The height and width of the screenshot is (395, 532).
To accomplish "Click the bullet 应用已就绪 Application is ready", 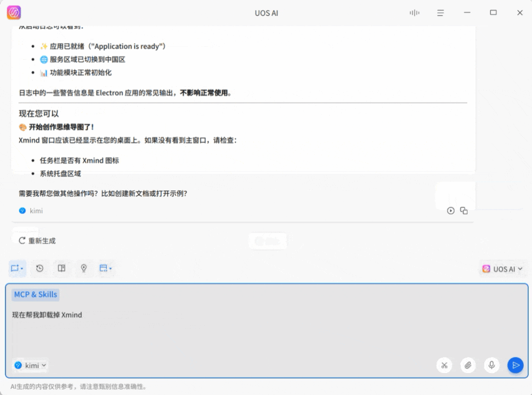I will (107, 46).
